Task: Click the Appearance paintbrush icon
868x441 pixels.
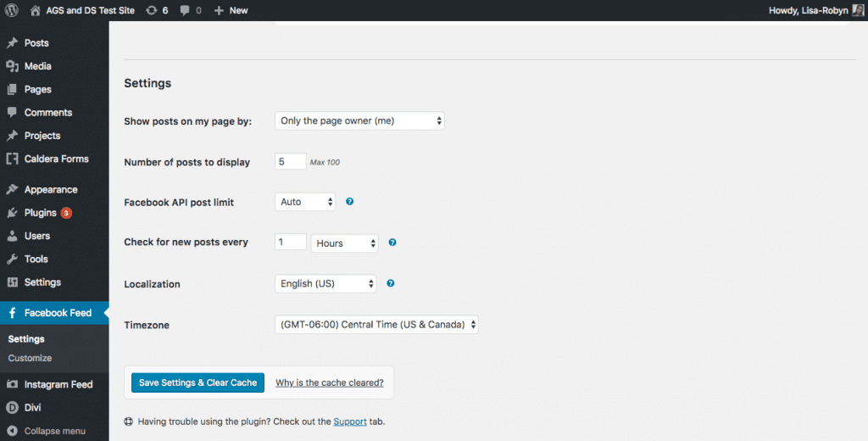Action: (12, 189)
